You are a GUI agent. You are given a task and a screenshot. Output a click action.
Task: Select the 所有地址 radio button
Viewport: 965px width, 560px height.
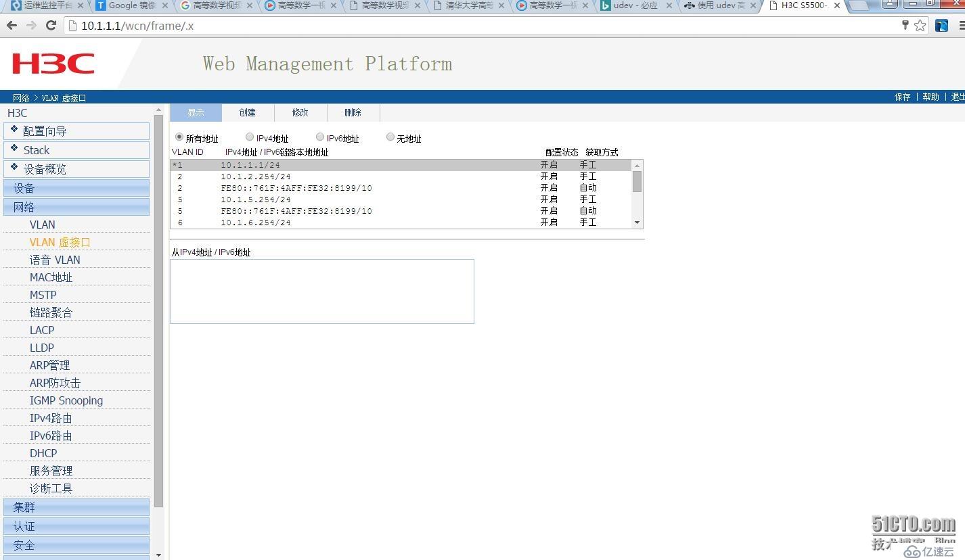[179, 137]
